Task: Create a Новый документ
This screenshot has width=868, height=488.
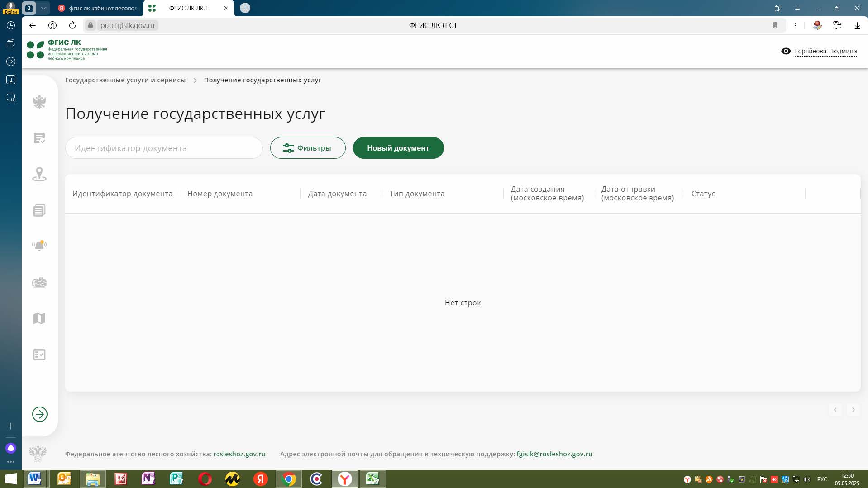Action: coord(398,148)
